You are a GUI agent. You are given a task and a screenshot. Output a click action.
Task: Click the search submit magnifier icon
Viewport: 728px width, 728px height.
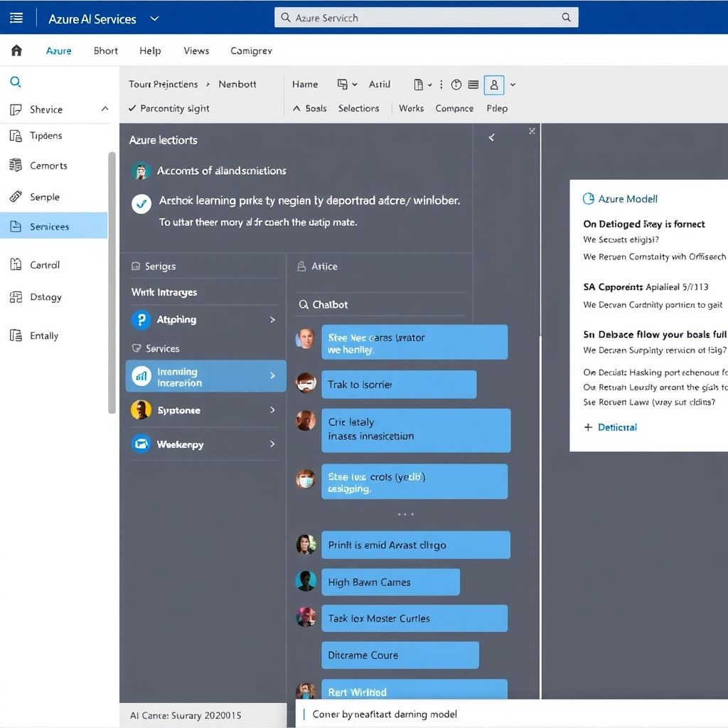tap(566, 18)
